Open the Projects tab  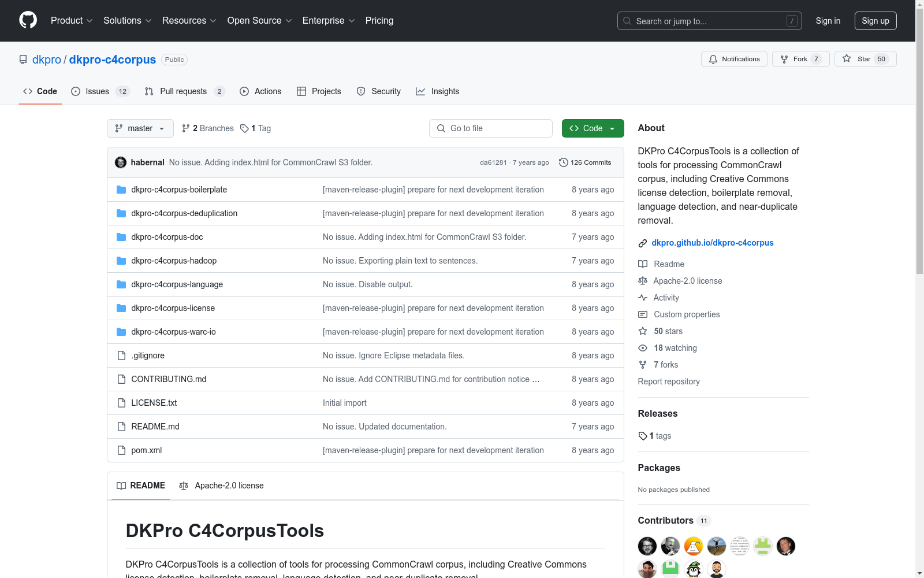point(319,91)
